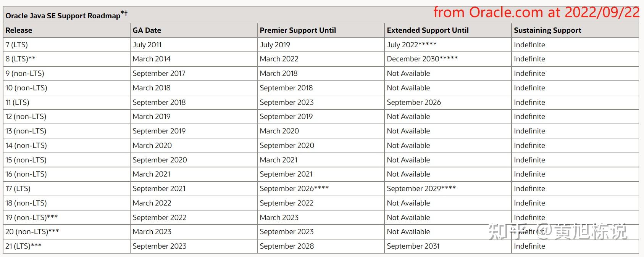Select the "September 2031" cell

point(413,246)
